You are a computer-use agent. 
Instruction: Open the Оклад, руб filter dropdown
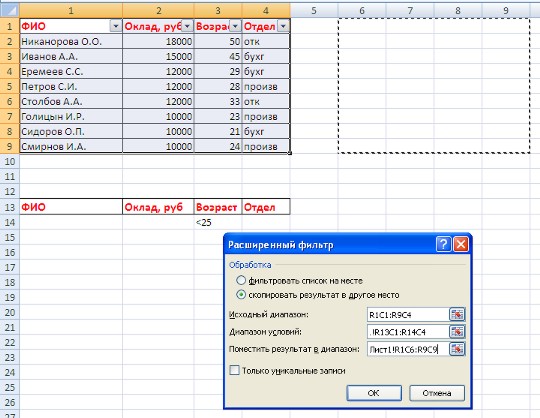[187, 26]
